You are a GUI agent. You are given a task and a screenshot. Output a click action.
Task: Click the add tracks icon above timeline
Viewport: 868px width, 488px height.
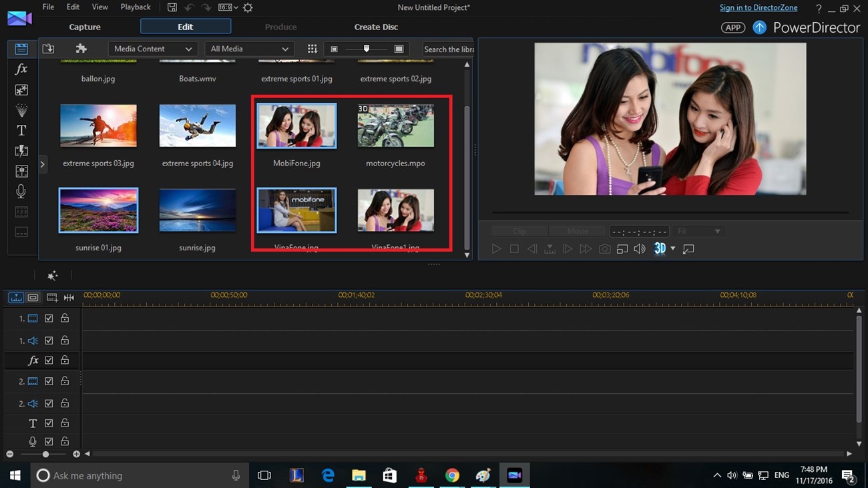51,297
